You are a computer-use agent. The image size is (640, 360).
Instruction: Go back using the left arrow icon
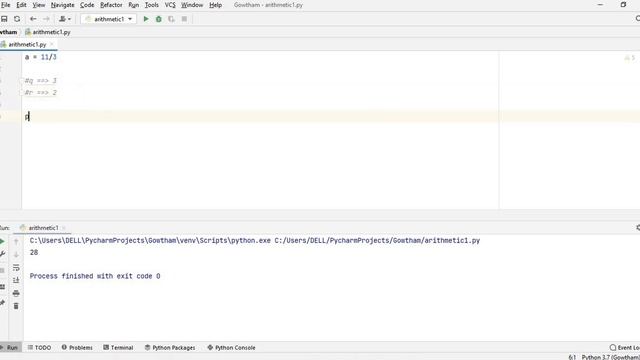[x=33, y=19]
